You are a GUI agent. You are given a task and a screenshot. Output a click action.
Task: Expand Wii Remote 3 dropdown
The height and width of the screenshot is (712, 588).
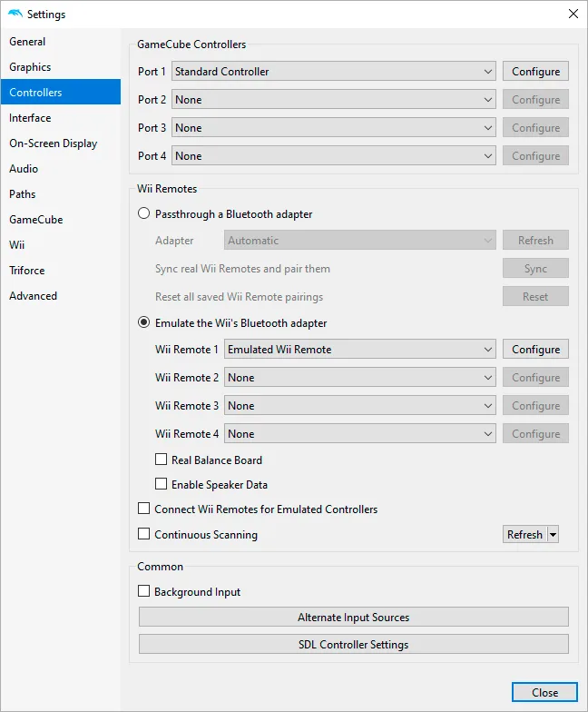point(359,405)
